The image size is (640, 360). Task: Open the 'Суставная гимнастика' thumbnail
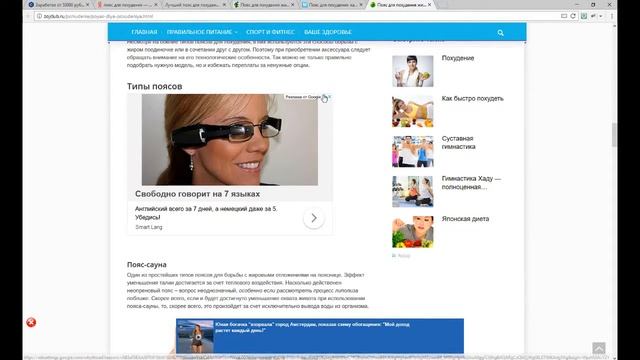pyautogui.click(x=413, y=151)
